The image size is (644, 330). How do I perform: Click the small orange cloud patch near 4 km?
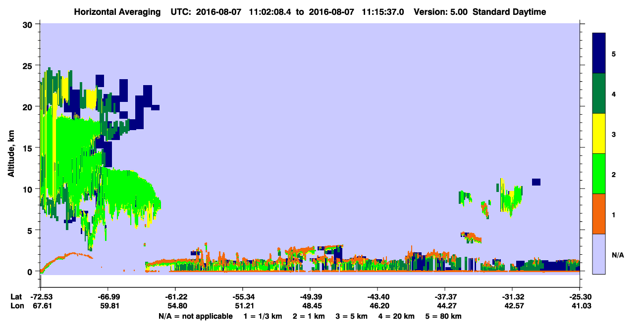pyautogui.click(x=472, y=237)
